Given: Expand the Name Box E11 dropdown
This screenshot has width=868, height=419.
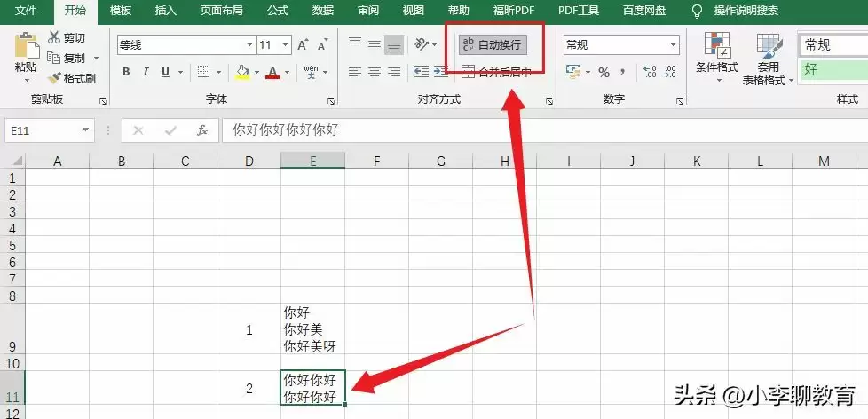Looking at the screenshot, I should [85, 130].
